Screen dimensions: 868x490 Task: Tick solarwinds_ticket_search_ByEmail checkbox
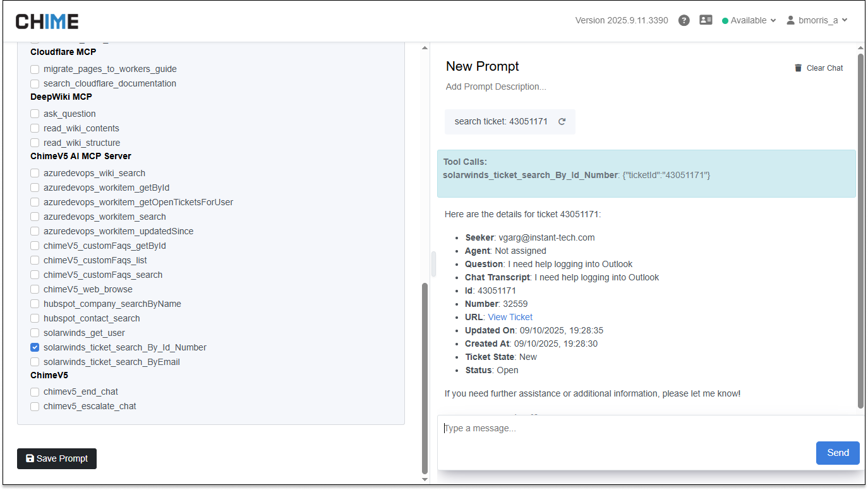click(x=35, y=362)
